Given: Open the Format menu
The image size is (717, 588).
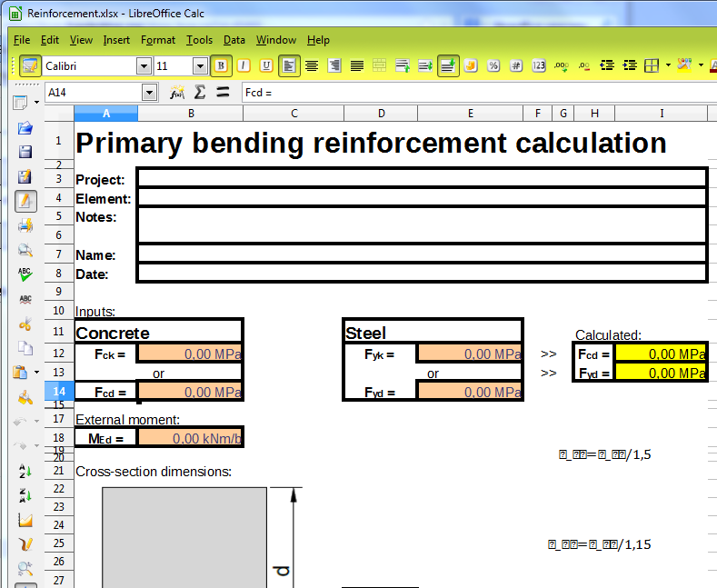Looking at the screenshot, I should (158, 40).
